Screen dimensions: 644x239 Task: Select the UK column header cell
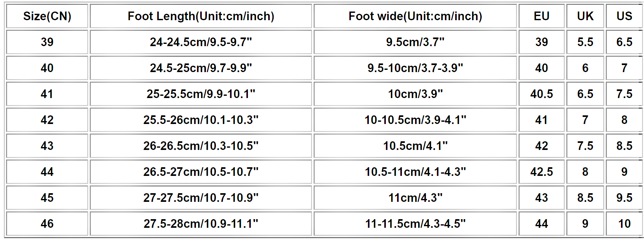585,16
